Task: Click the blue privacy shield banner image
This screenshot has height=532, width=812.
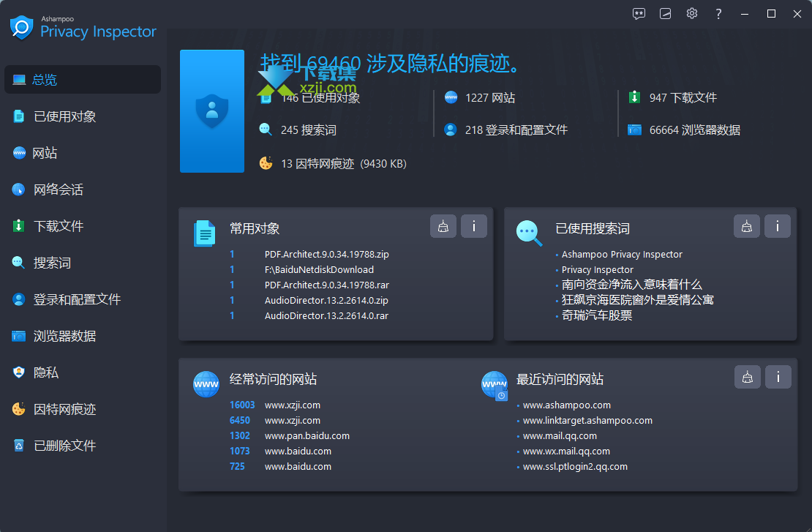Action: 212,110
